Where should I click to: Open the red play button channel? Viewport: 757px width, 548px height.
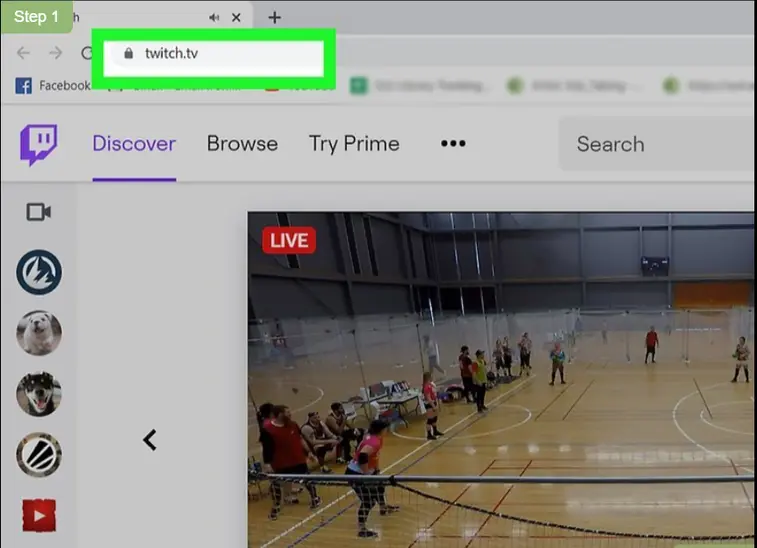click(39, 516)
